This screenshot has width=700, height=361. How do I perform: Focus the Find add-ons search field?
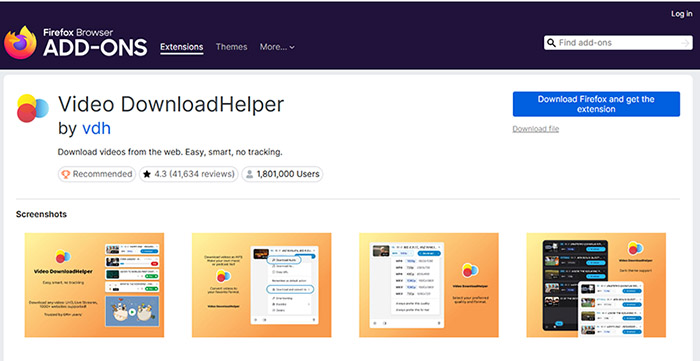[618, 43]
